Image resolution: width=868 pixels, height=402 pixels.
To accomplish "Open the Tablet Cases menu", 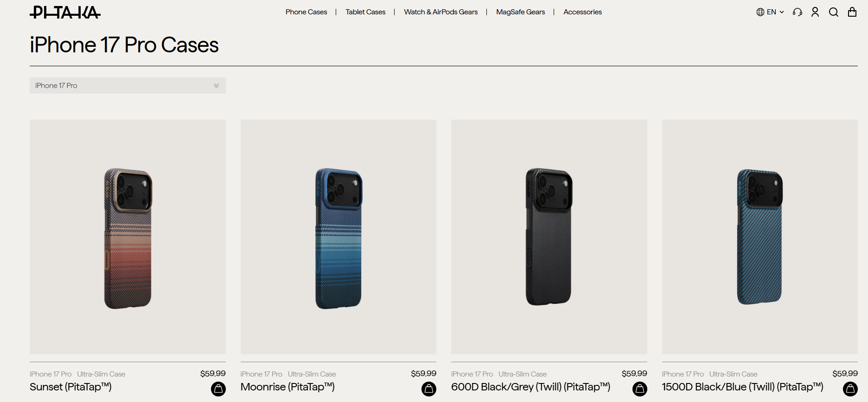I will coord(365,12).
